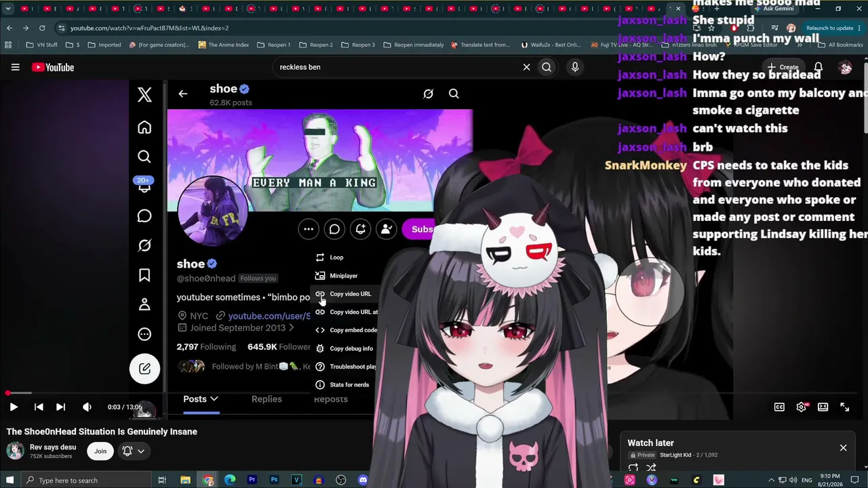868x488 pixels.
Task: Skip to the previous video
Action: (39, 407)
